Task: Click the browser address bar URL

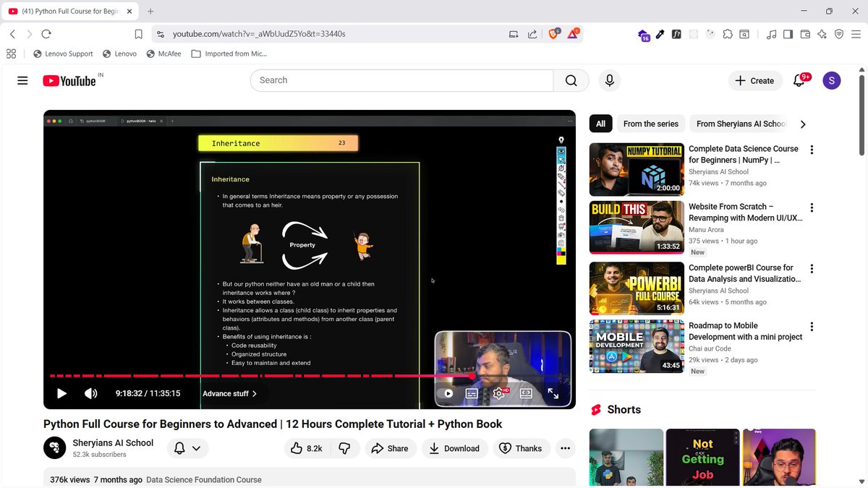Action: [x=259, y=34]
